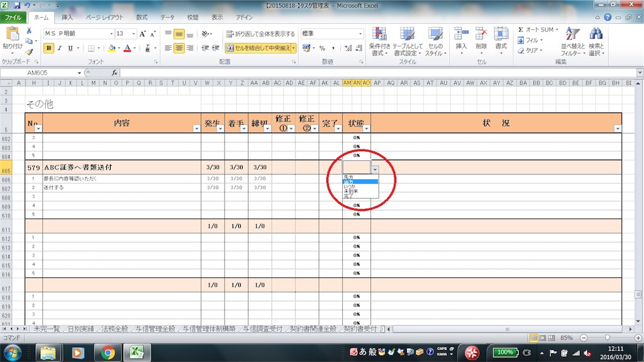Click the Windows Start button
The image size is (644, 362).
tap(12, 353)
